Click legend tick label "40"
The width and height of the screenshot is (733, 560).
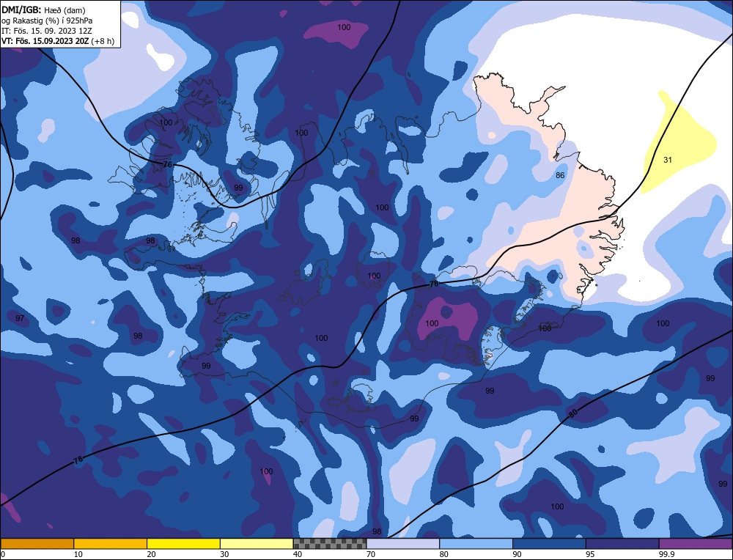click(298, 554)
